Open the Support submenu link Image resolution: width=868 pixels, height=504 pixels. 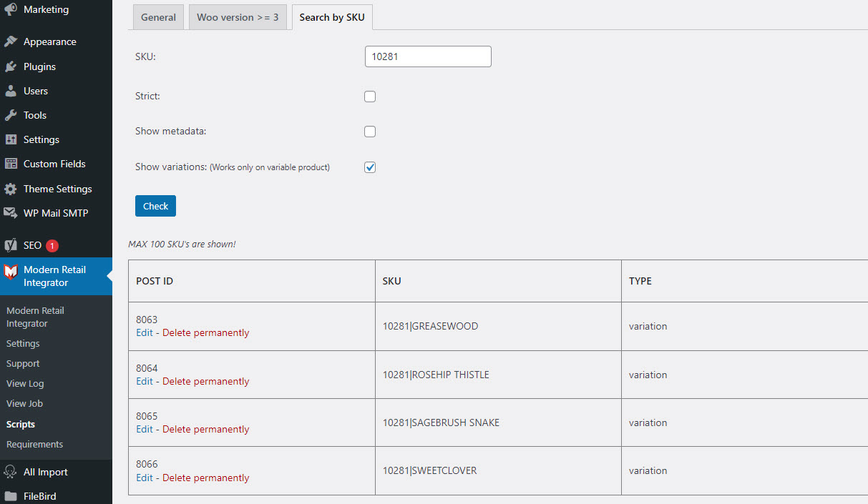[x=23, y=364]
